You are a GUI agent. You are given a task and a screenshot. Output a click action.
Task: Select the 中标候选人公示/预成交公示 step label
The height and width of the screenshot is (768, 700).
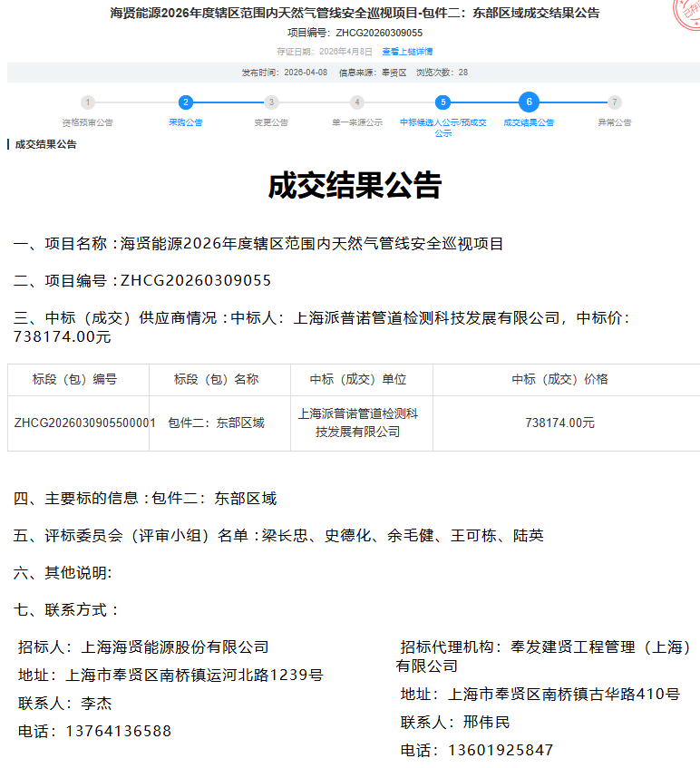442,127
